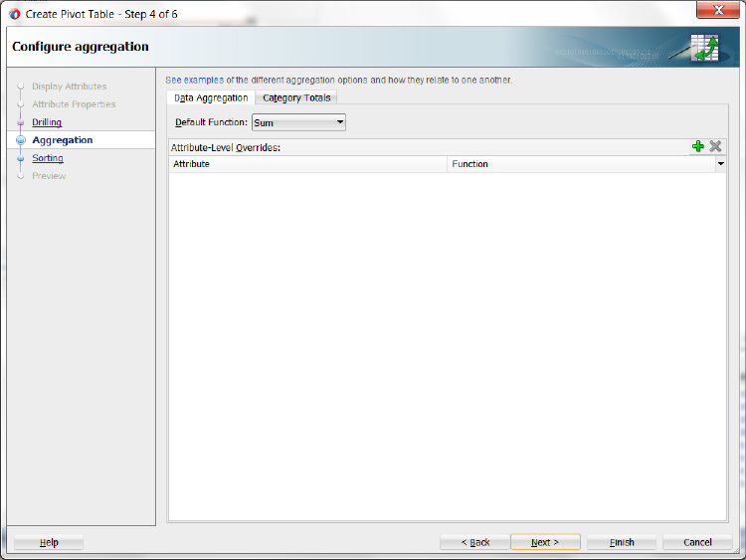
Task: Click the JDeveloper icon in the title bar
Action: [14, 14]
